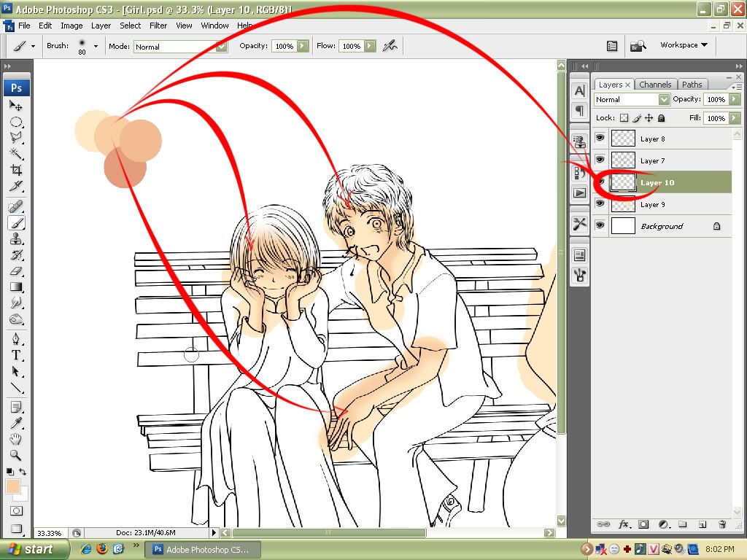Click the foreground color swatch
This screenshot has height=560, width=747.
click(x=12, y=486)
